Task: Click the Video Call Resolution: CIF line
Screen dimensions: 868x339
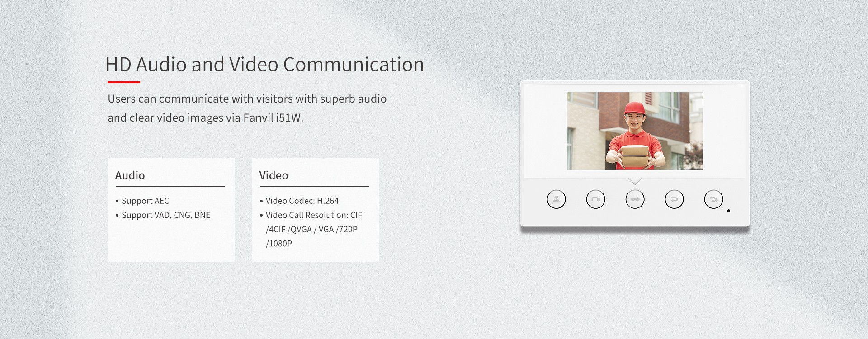Action: [x=311, y=215]
